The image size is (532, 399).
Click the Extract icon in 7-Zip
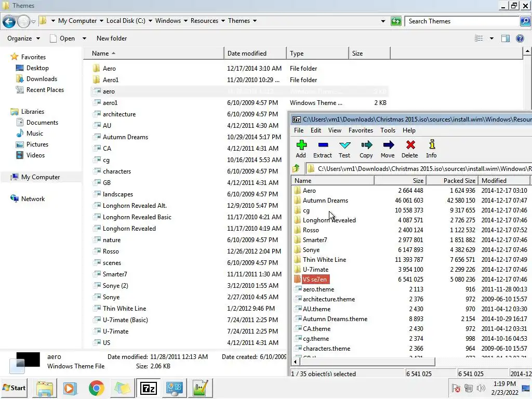[323, 149]
